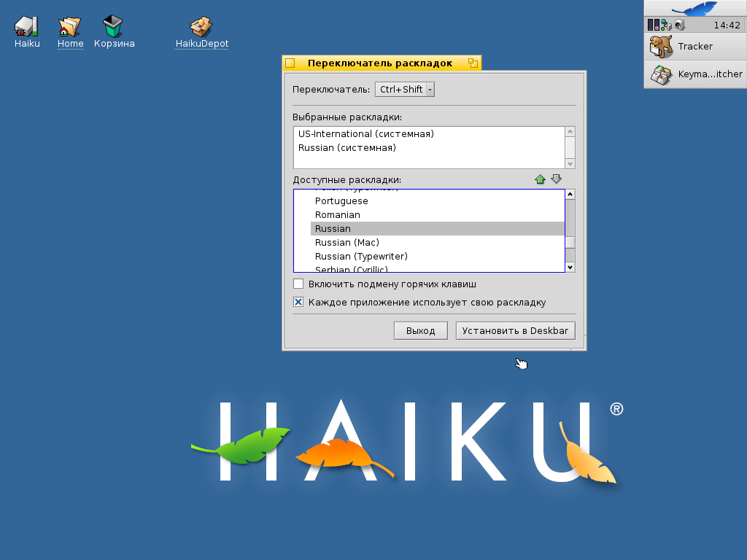This screenshot has width=747, height=560.
Task: Click the green move-up arrow icon
Action: pos(540,179)
